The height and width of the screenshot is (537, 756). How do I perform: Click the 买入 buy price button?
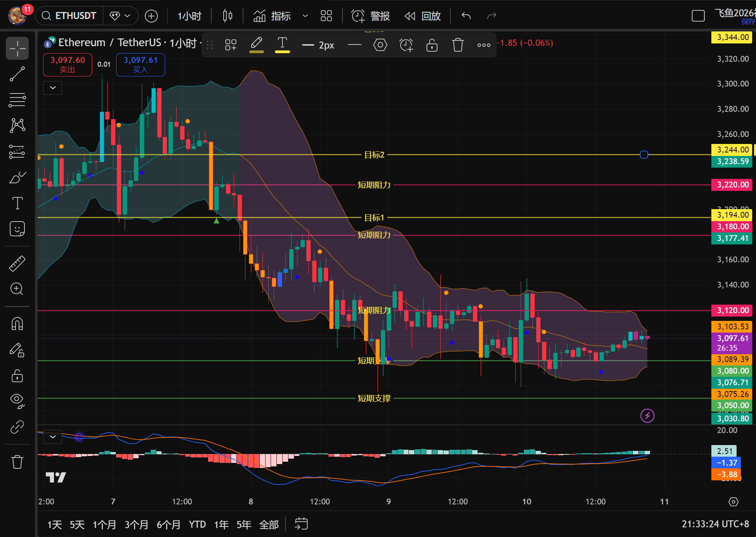coord(141,64)
